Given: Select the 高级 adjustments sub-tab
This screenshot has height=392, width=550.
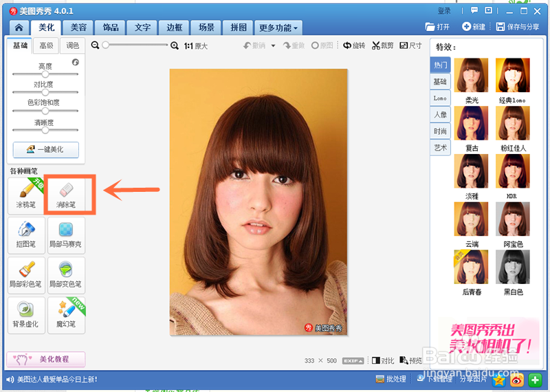Looking at the screenshot, I should click(46, 45).
